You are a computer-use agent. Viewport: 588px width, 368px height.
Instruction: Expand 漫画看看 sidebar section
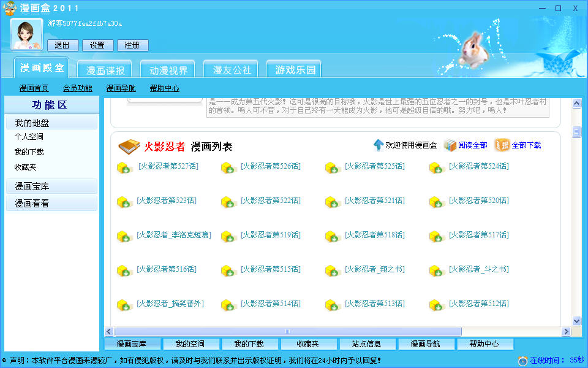tap(51, 204)
